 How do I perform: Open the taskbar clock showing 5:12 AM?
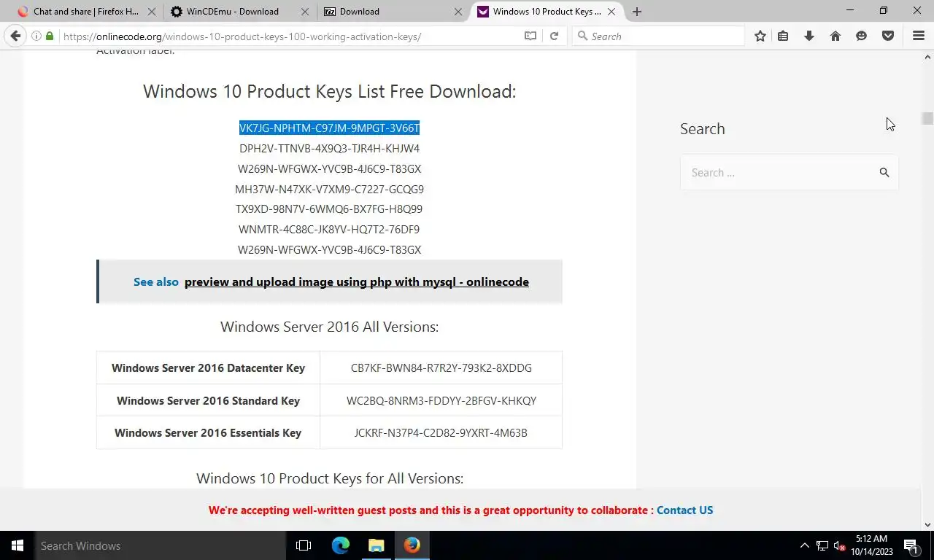click(x=871, y=545)
